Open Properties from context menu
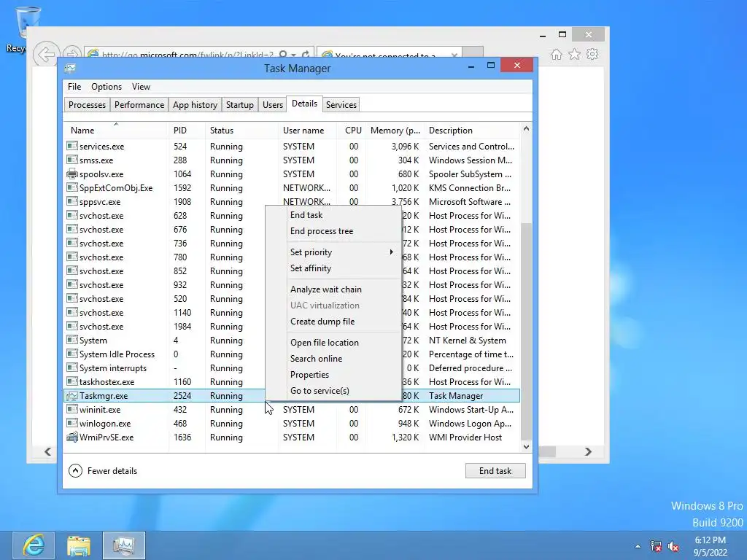The image size is (747, 560). [x=333, y=375]
